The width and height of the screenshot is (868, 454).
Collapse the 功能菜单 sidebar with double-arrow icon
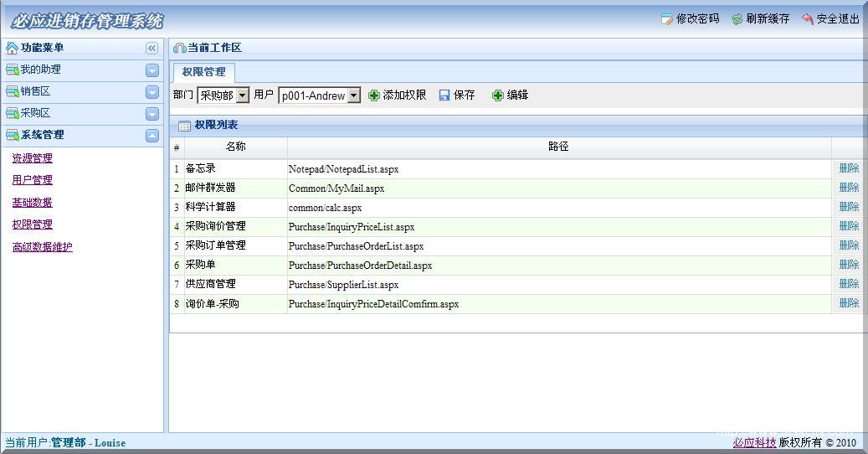click(x=152, y=49)
